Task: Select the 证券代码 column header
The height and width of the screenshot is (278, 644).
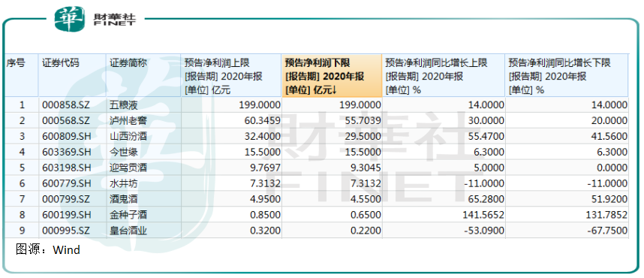Action: point(72,76)
